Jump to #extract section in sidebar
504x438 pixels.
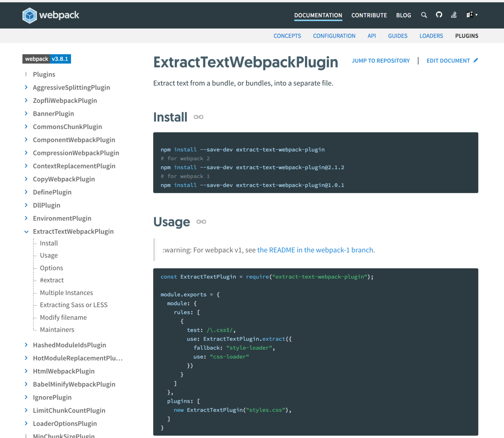52,280
